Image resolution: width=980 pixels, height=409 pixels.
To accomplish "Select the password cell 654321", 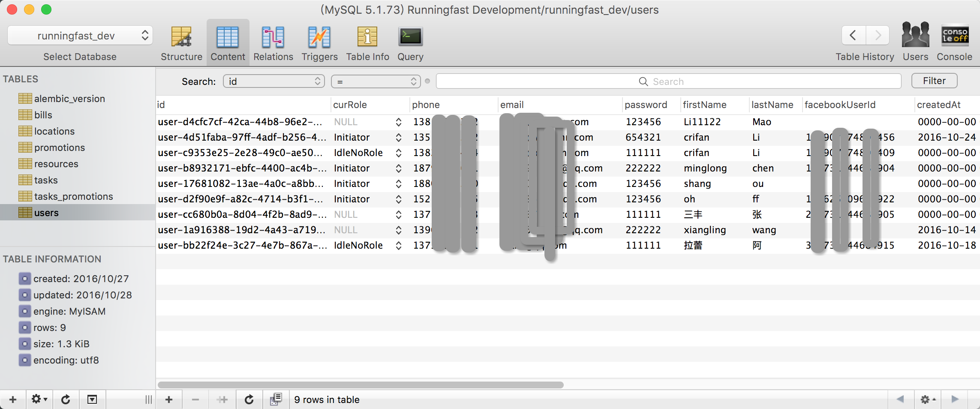I will pos(643,137).
